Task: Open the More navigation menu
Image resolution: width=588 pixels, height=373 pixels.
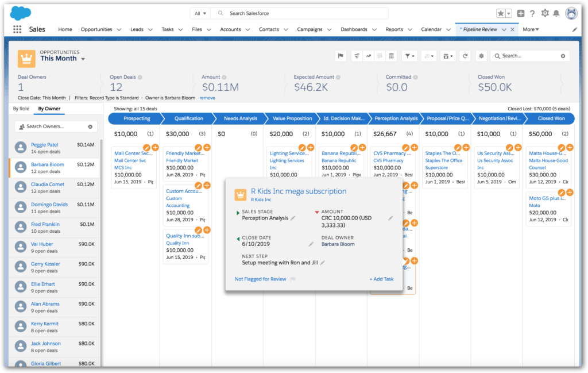Action: [531, 29]
